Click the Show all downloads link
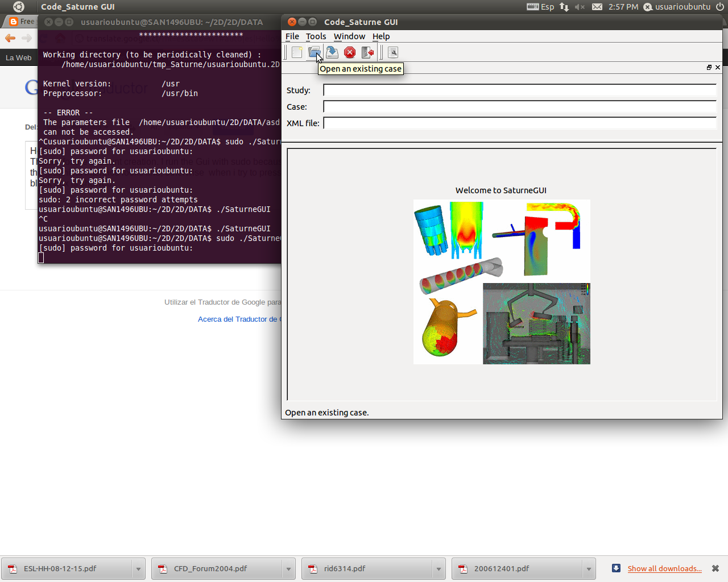This screenshot has width=728, height=582. click(664, 569)
